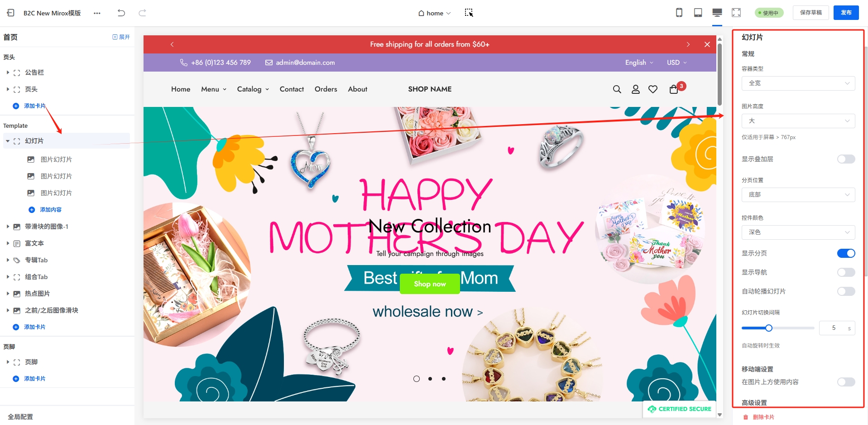Click the redo arrow icon

[142, 13]
